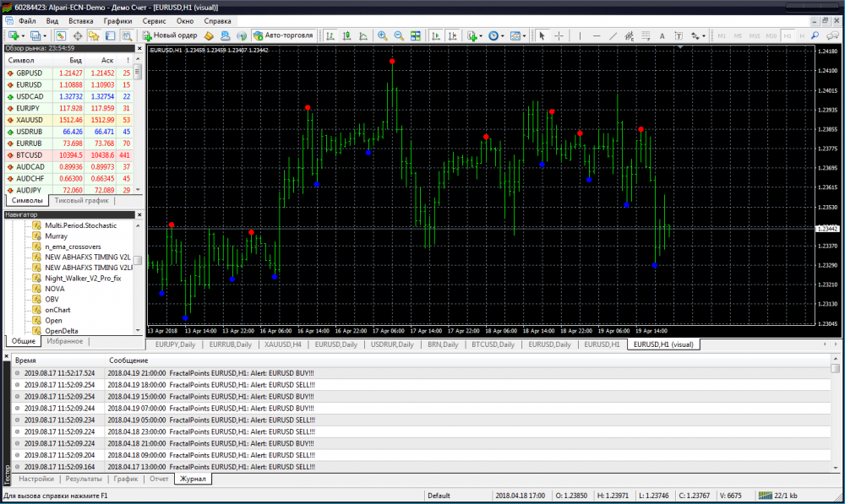Select the H1 timeframe button
The width and height of the screenshot is (845, 504).
tap(788, 36)
